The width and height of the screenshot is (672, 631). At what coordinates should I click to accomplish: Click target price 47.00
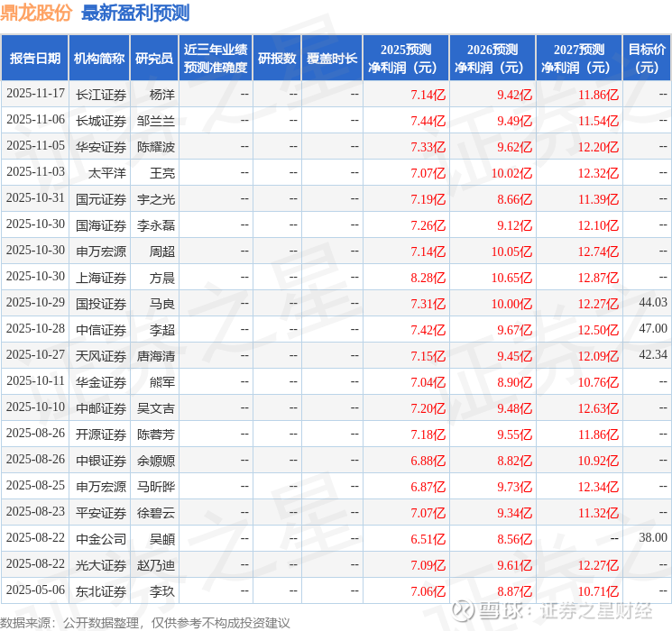(x=653, y=328)
